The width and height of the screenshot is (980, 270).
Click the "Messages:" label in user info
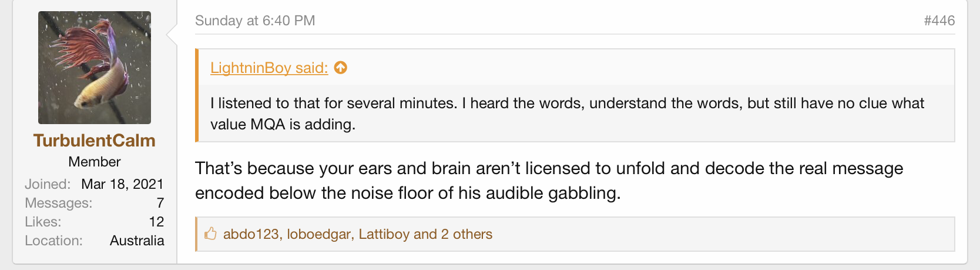tap(58, 203)
